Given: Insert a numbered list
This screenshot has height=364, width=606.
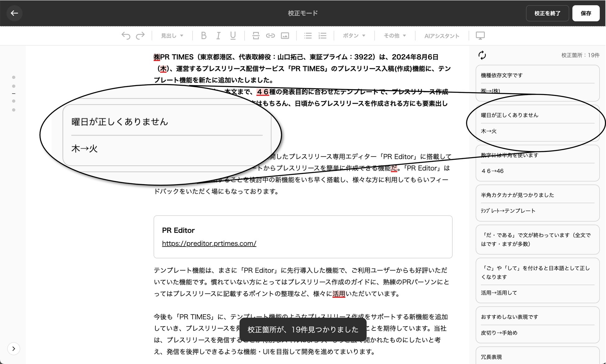Looking at the screenshot, I should pyautogui.click(x=323, y=36).
